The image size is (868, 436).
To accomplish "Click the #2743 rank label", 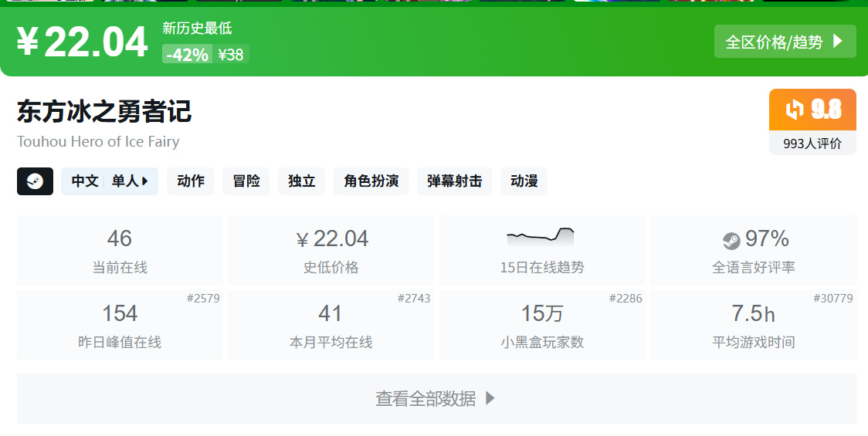I will (x=414, y=298).
